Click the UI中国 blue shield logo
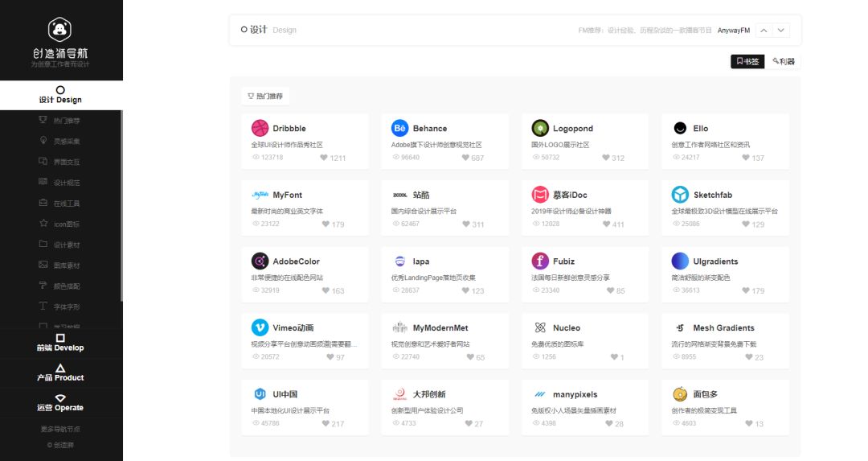 tap(260, 394)
